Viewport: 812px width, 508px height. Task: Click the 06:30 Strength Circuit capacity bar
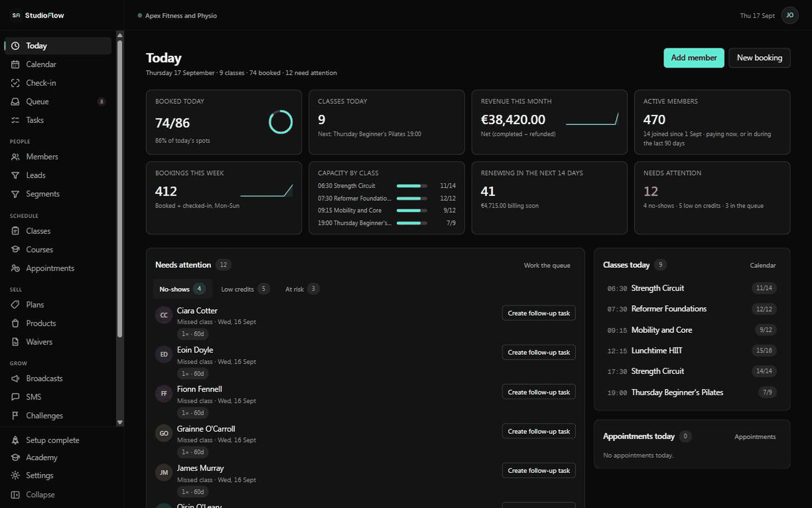click(412, 186)
